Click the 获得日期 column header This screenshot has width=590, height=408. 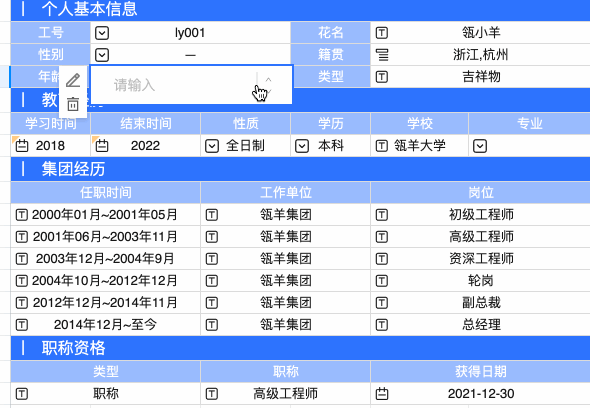click(481, 372)
